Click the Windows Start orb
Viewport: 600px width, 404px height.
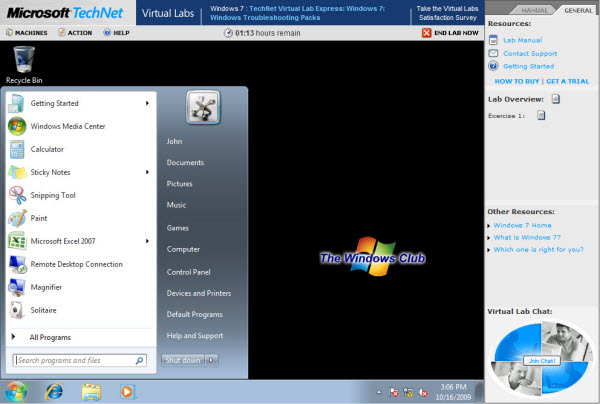[16, 392]
